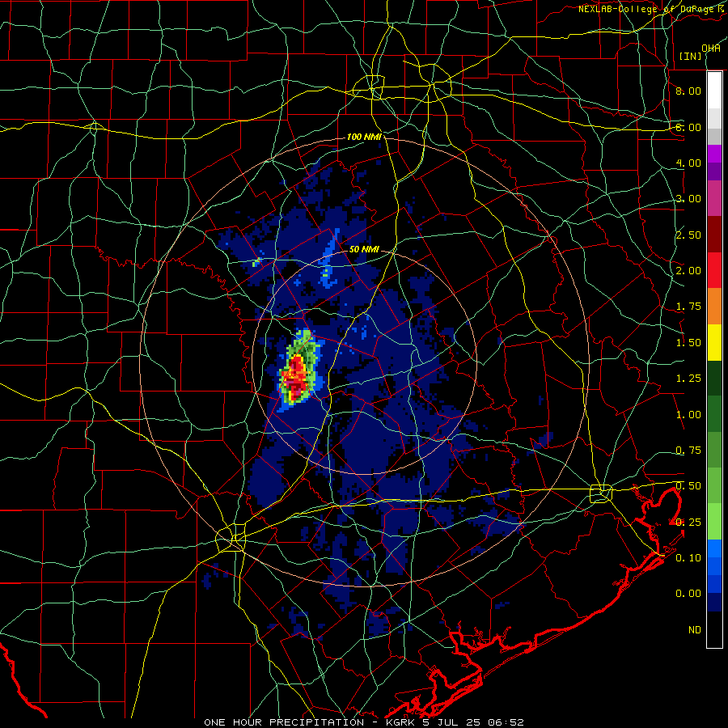Click the "OHA" product code label

point(711,49)
